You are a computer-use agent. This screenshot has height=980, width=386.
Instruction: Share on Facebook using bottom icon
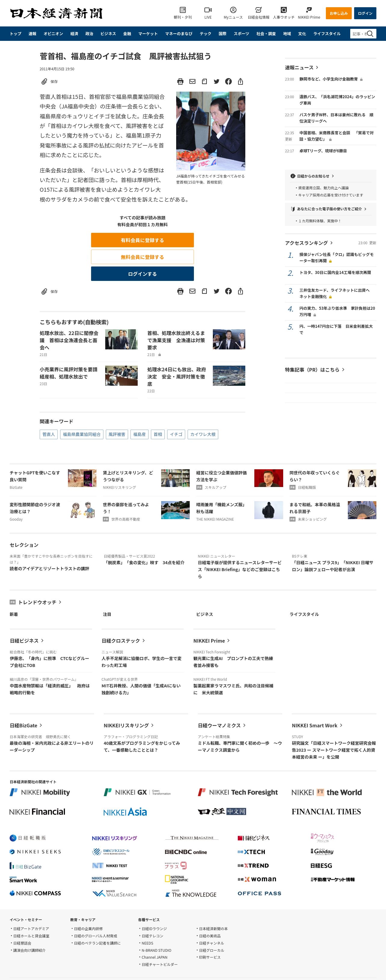pos(228,291)
